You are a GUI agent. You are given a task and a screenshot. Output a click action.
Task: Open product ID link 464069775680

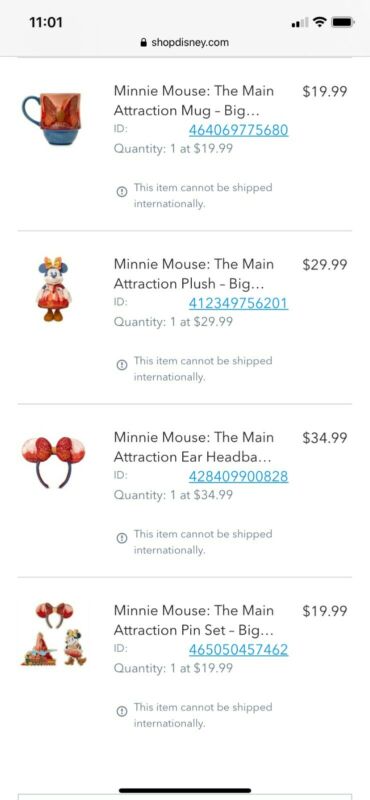pyautogui.click(x=238, y=131)
